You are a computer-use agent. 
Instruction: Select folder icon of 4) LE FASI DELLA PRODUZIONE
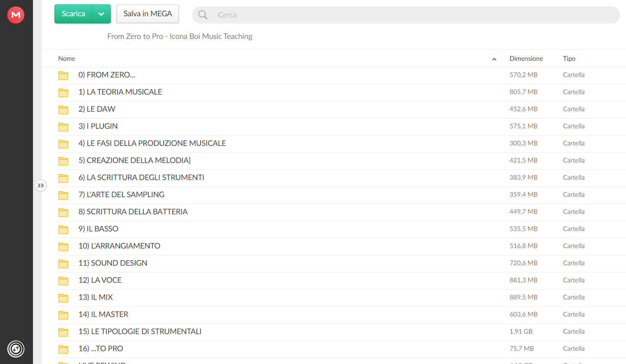(x=63, y=144)
